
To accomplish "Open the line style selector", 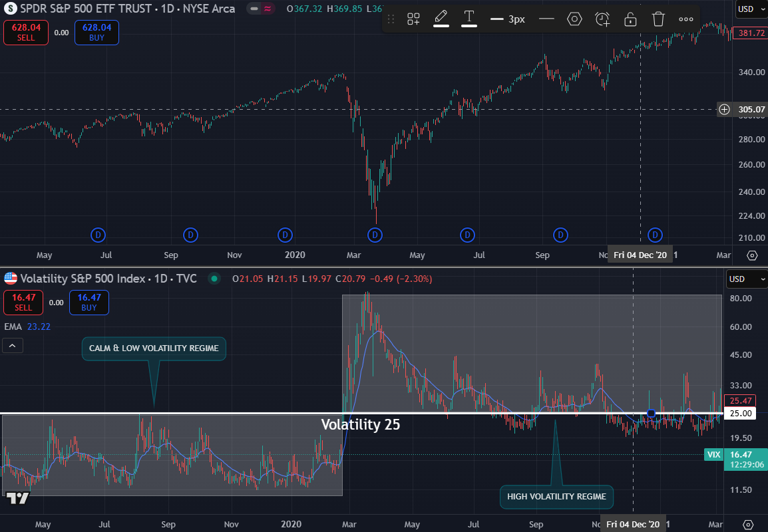I will (x=546, y=19).
